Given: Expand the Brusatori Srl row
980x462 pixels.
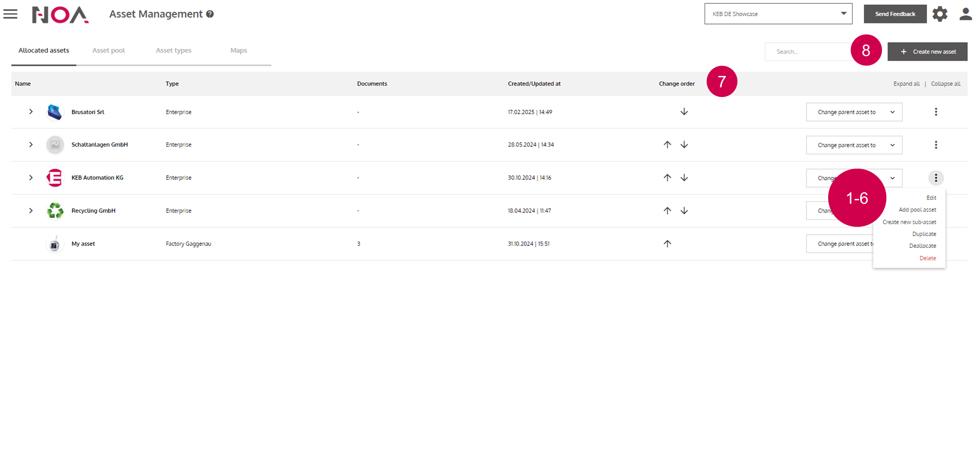Looking at the screenshot, I should (x=31, y=112).
